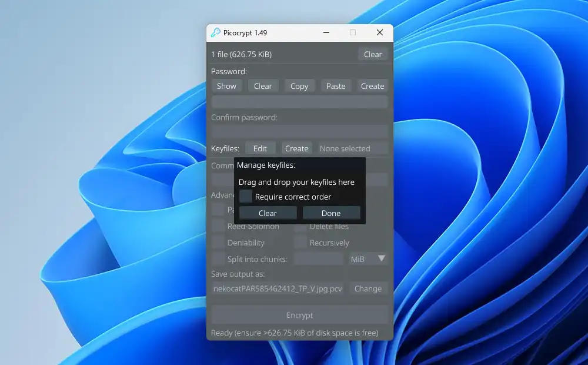Clear keyfiles in the Manage keyfiles dialog
The height and width of the screenshot is (365, 588).
click(268, 213)
